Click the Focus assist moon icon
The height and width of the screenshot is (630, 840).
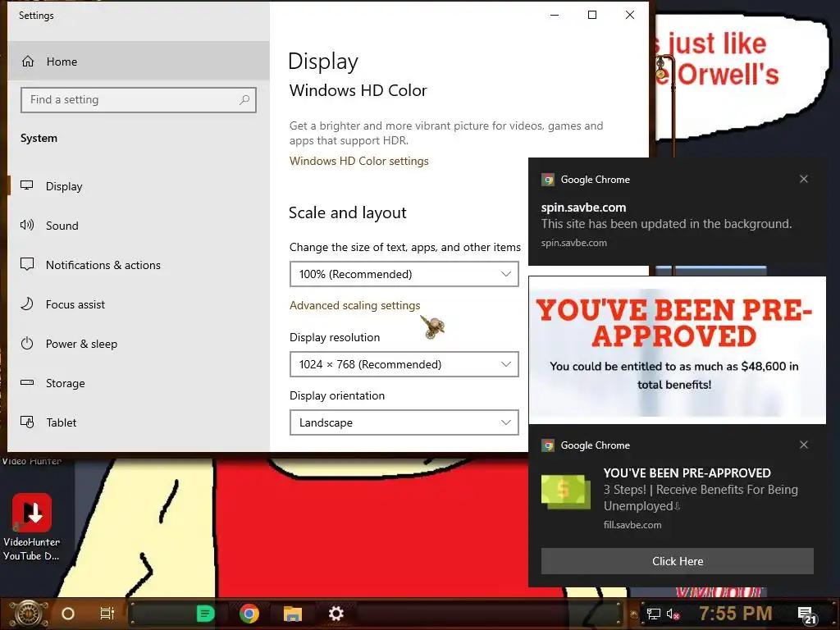click(27, 304)
